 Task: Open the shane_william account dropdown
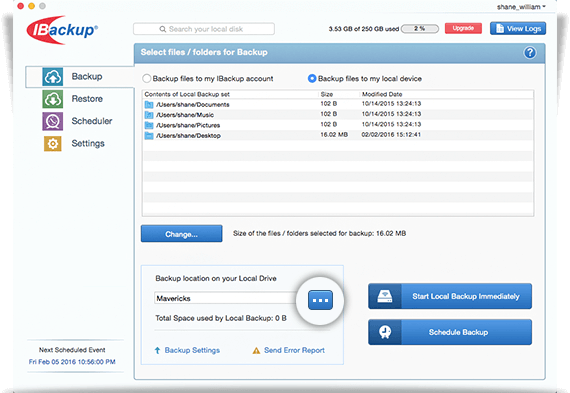[521, 7]
